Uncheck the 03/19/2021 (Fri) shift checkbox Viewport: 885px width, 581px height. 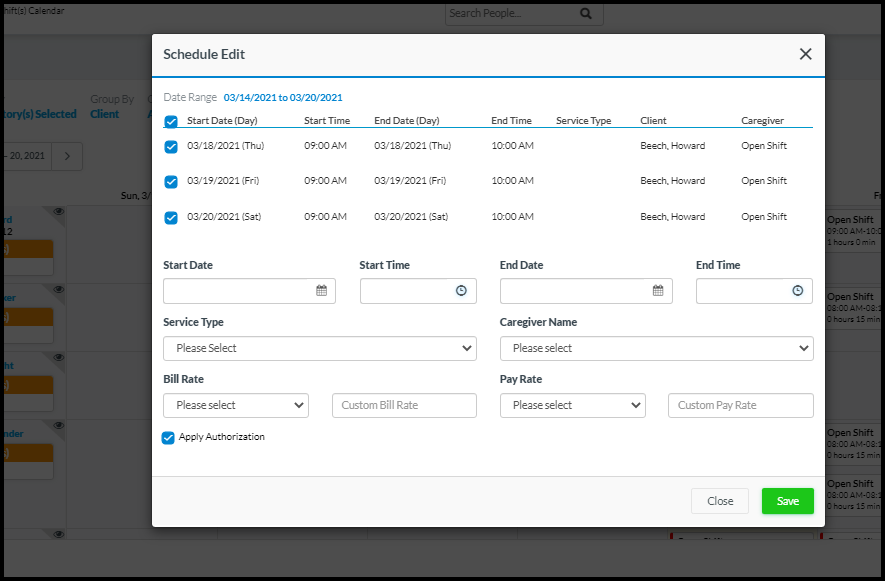[171, 182]
